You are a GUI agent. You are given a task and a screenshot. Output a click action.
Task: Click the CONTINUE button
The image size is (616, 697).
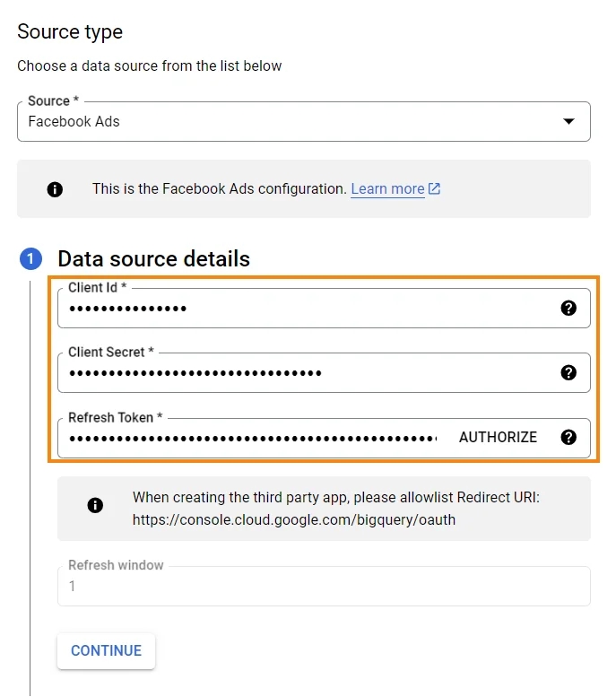coord(106,650)
